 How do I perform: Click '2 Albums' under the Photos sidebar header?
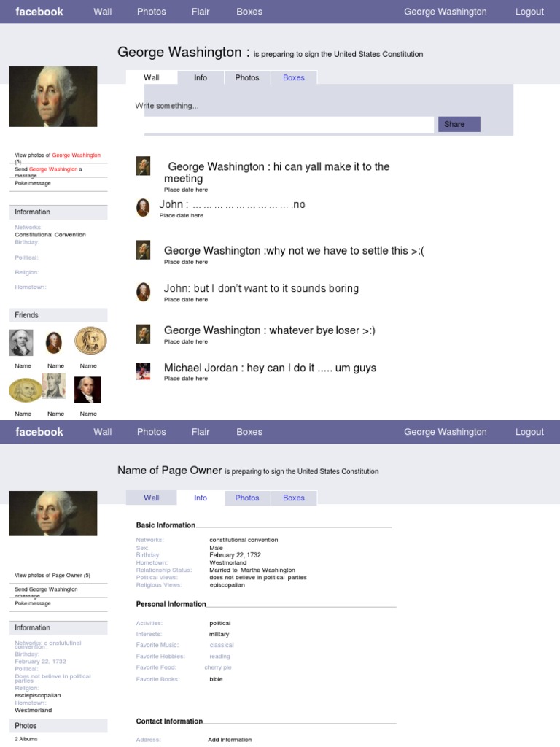click(26, 739)
